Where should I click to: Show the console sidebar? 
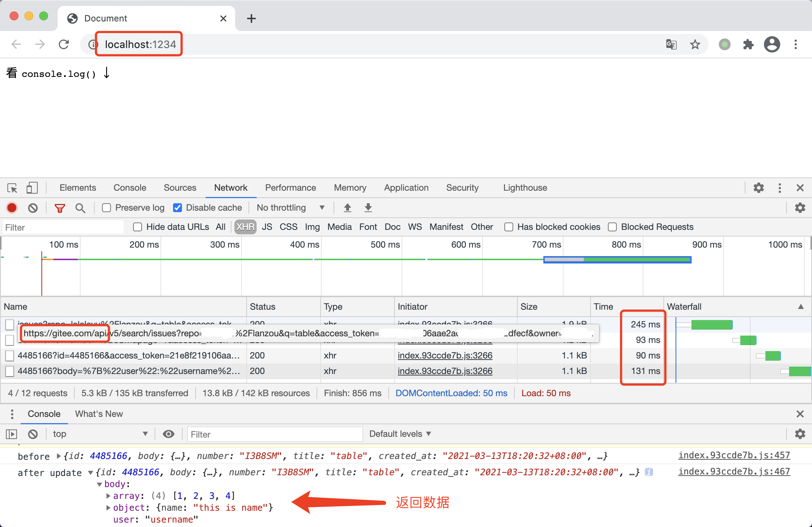(11, 434)
